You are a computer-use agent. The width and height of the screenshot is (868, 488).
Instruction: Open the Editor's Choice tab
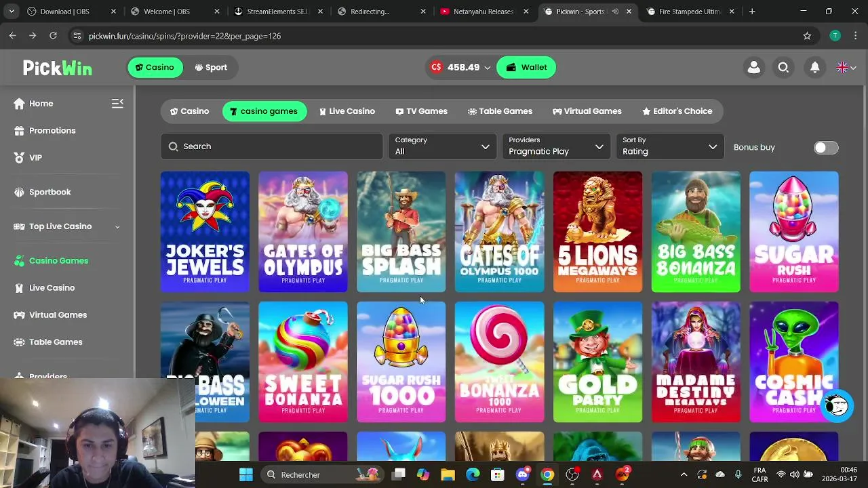677,111
